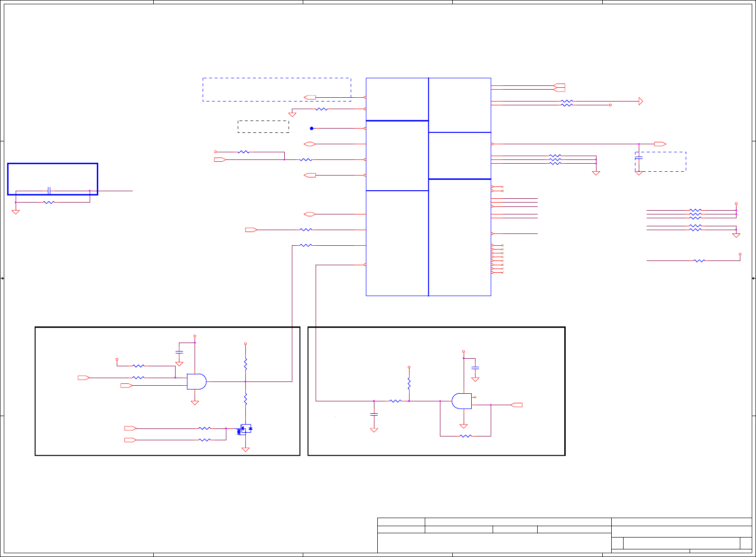
Task: Select the lower MOSFET gate resistor
Action: coord(205,440)
